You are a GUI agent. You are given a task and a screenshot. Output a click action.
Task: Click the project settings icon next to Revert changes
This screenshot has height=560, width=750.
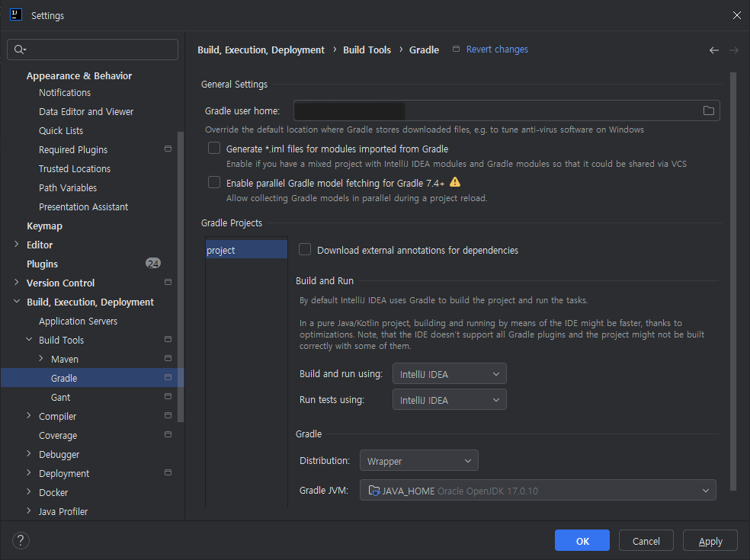(x=457, y=49)
